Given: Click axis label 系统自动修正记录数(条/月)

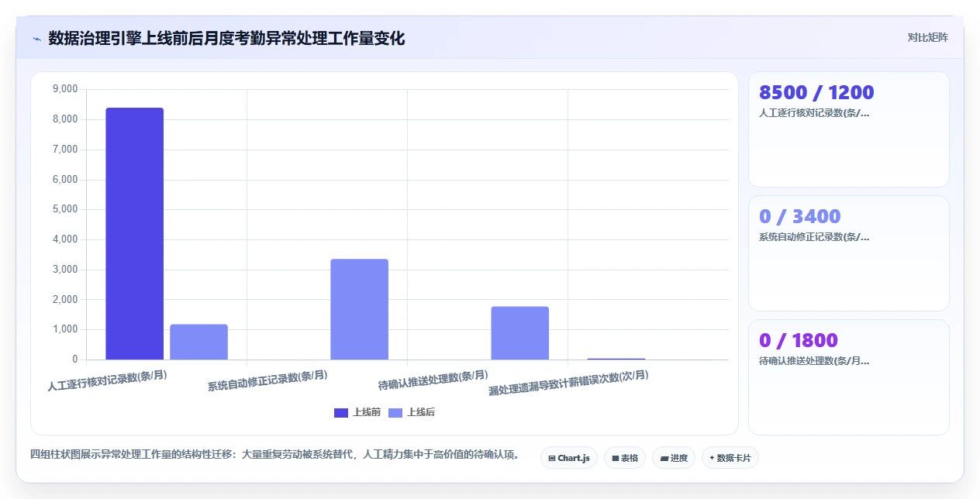Looking at the screenshot, I should click(267, 380).
